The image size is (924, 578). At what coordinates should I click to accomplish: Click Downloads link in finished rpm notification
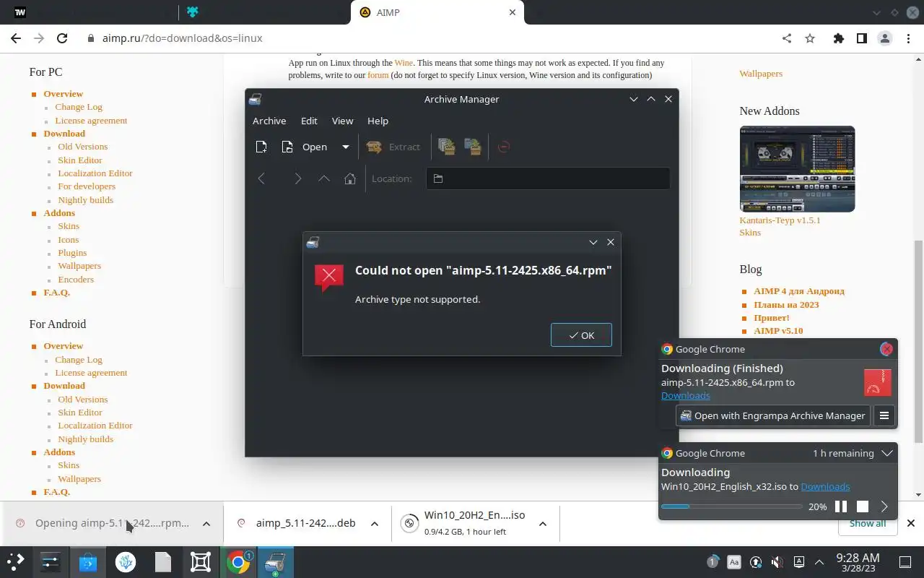point(685,395)
